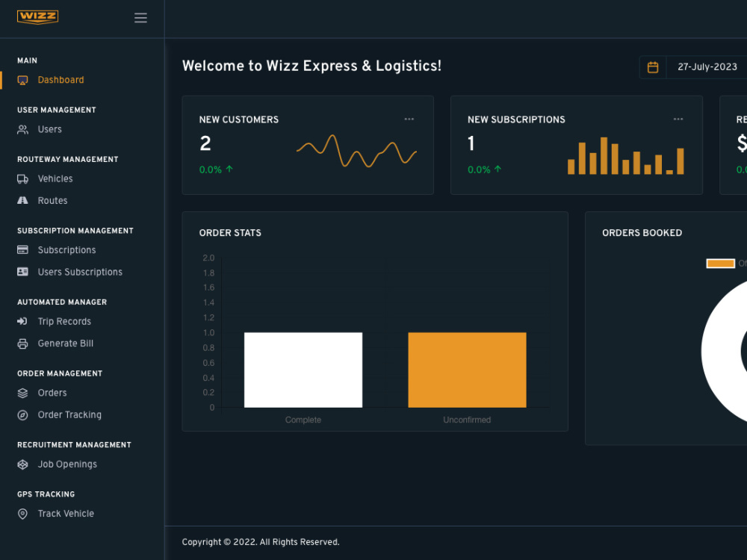The height and width of the screenshot is (560, 747).
Task: Click the Users Subscriptions ID card icon
Action: point(22,272)
